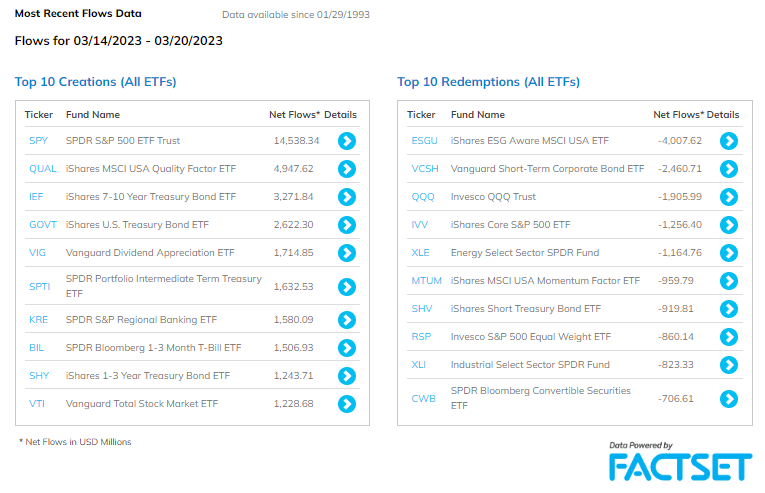Click Net Flows header in Creations table
Viewport: 765px width, 493px height.
coord(294,115)
